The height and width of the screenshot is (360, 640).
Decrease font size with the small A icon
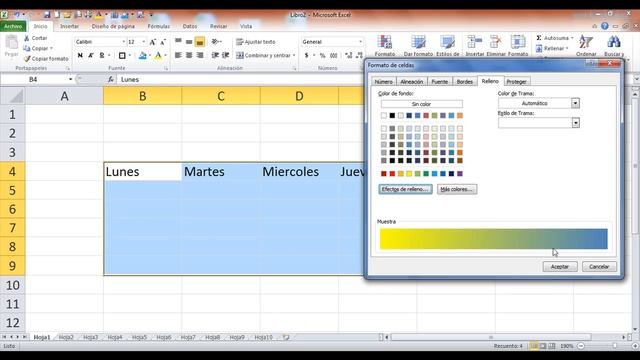pyautogui.click(x=163, y=42)
